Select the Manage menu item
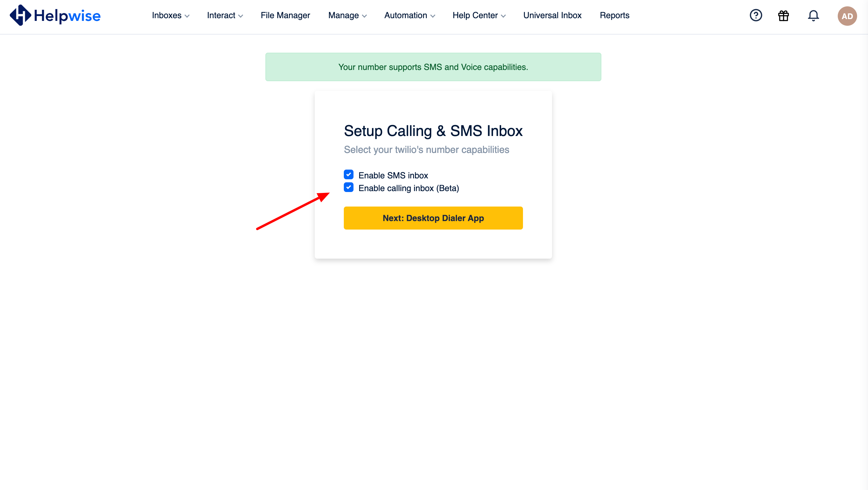Screen dimensions: 868x490 (x=346, y=15)
